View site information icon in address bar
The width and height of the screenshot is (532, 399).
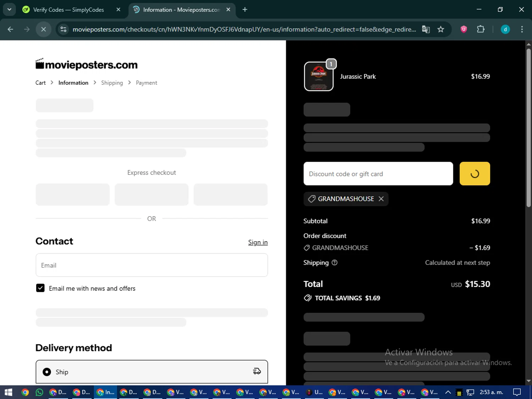pos(63,29)
